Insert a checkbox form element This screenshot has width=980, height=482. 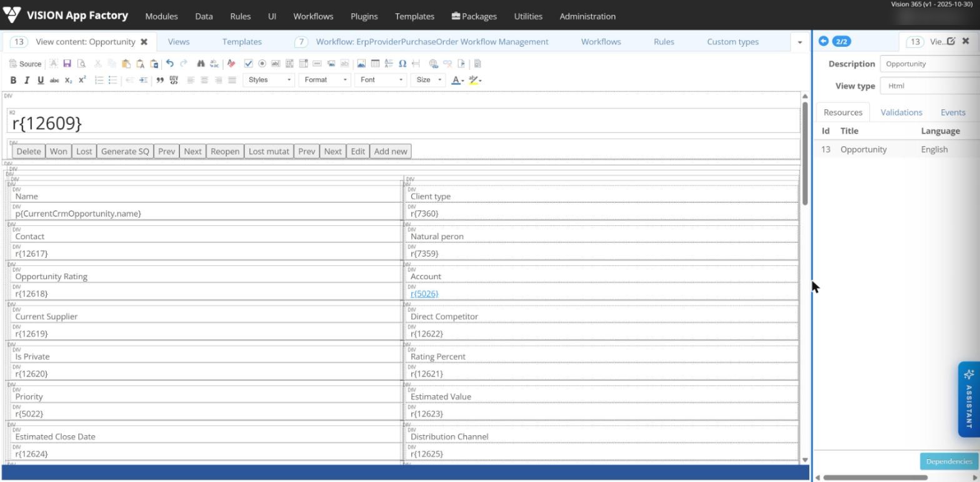click(x=248, y=64)
